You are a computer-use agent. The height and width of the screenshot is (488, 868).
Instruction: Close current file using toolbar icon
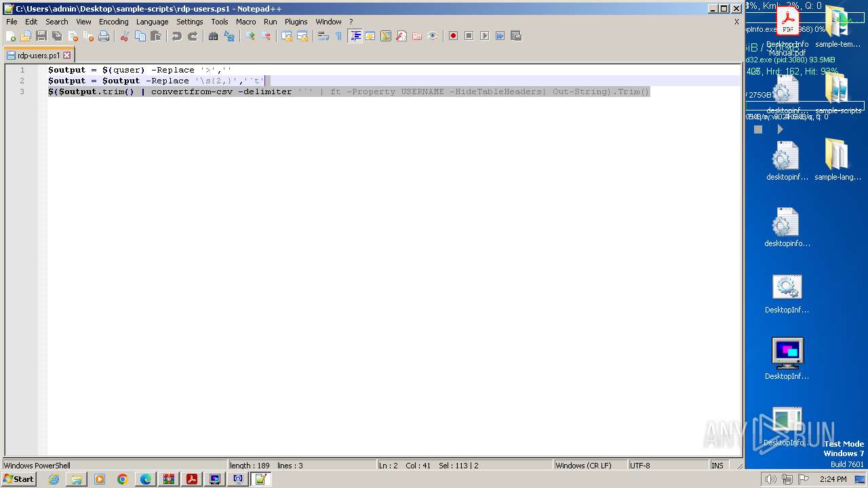[73, 36]
